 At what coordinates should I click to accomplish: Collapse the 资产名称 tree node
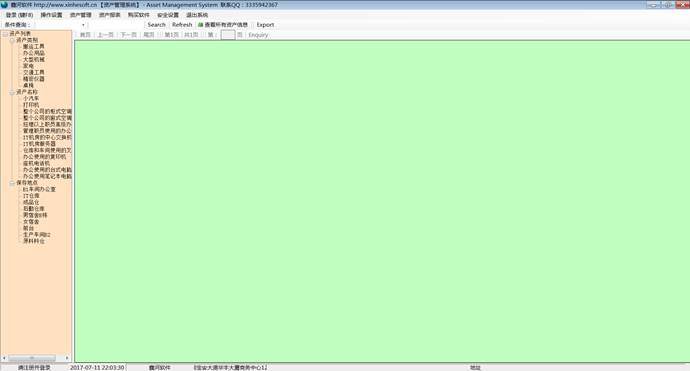(x=12, y=92)
